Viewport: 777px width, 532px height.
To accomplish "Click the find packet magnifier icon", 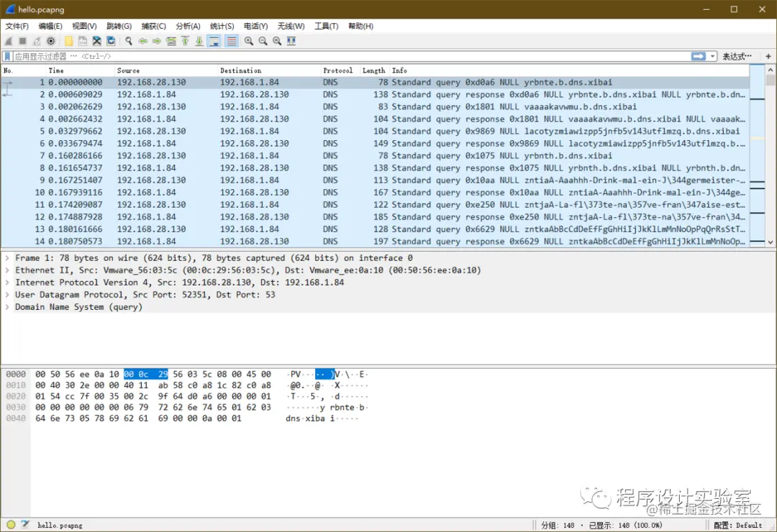I will [x=129, y=41].
